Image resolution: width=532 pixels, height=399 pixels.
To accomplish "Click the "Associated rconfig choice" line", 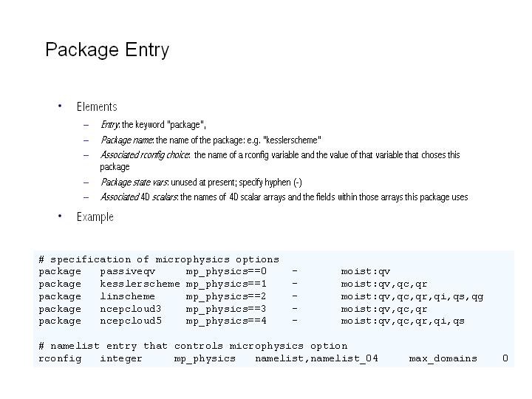I will (x=280, y=155).
